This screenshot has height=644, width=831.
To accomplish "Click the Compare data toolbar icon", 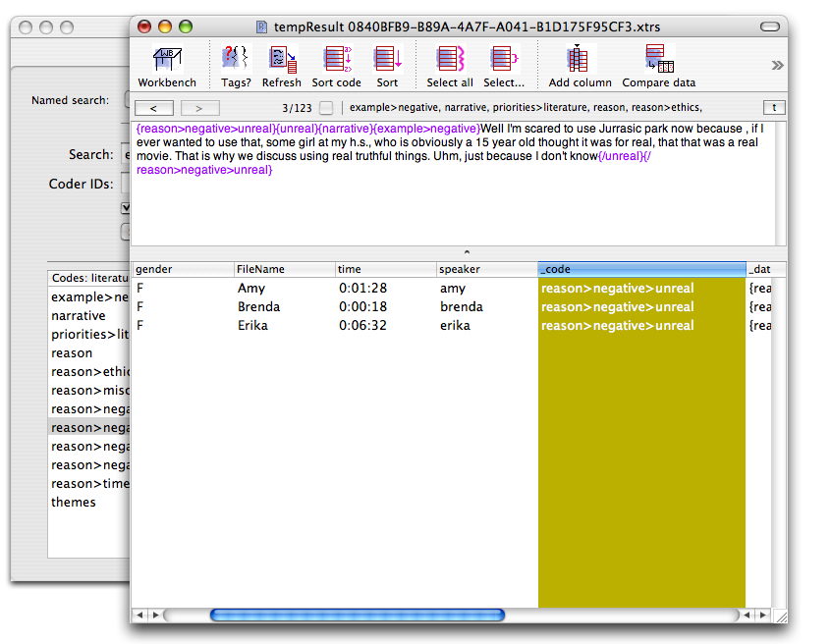I will point(659,66).
